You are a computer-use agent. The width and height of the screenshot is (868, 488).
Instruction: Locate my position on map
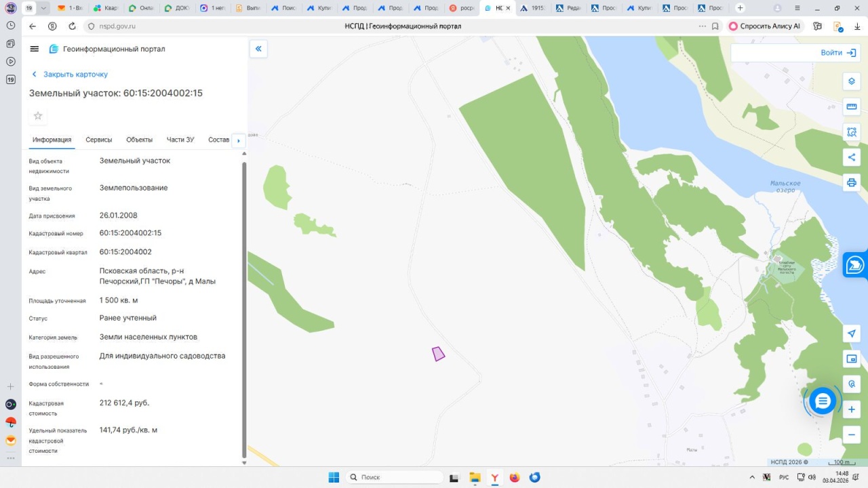(852, 333)
